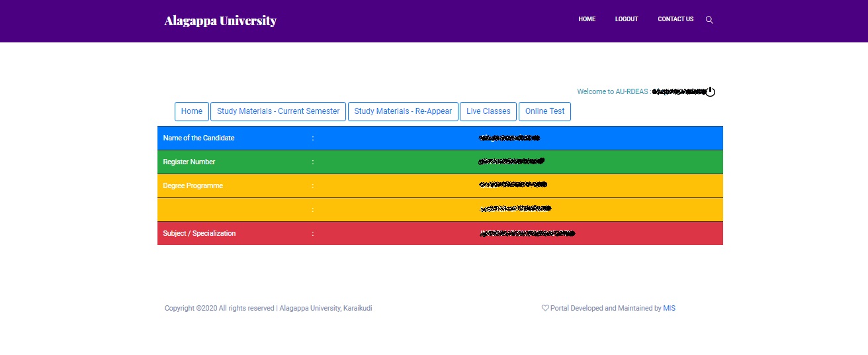This screenshot has width=868, height=355.
Task: Click the Name of the Candidate label
Action: click(198, 138)
